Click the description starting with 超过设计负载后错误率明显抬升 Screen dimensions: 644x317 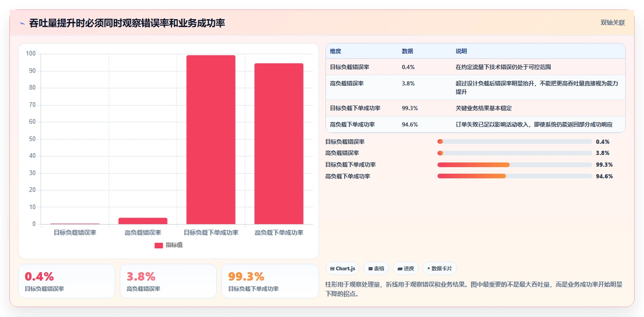coord(537,88)
